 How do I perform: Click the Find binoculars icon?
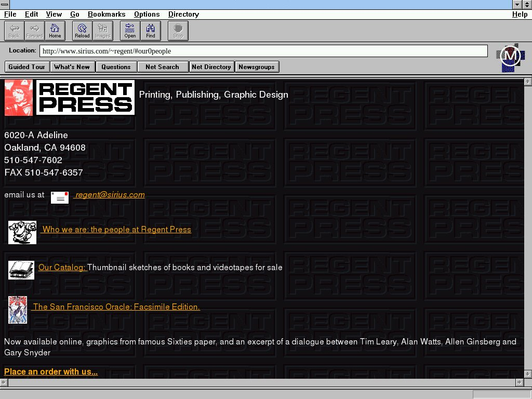[150, 31]
